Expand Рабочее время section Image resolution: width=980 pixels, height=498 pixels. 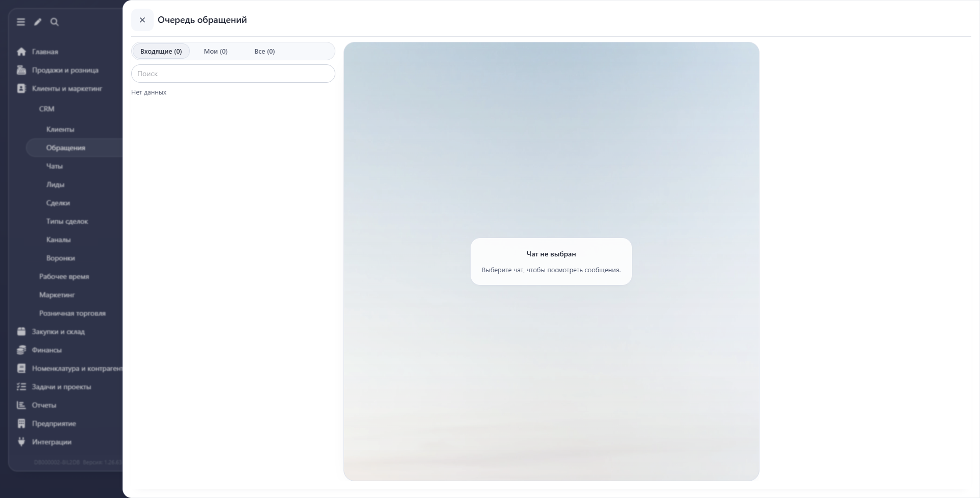[64, 276]
